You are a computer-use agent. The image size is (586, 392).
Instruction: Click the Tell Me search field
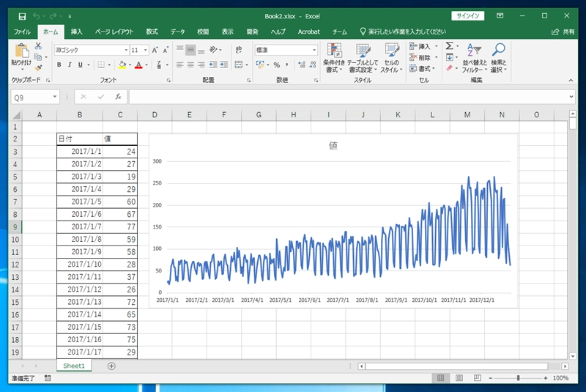[x=403, y=32]
